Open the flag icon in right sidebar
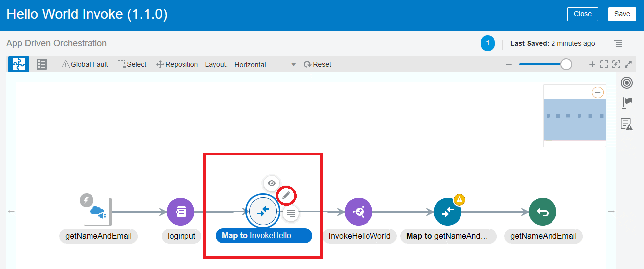 (x=627, y=103)
